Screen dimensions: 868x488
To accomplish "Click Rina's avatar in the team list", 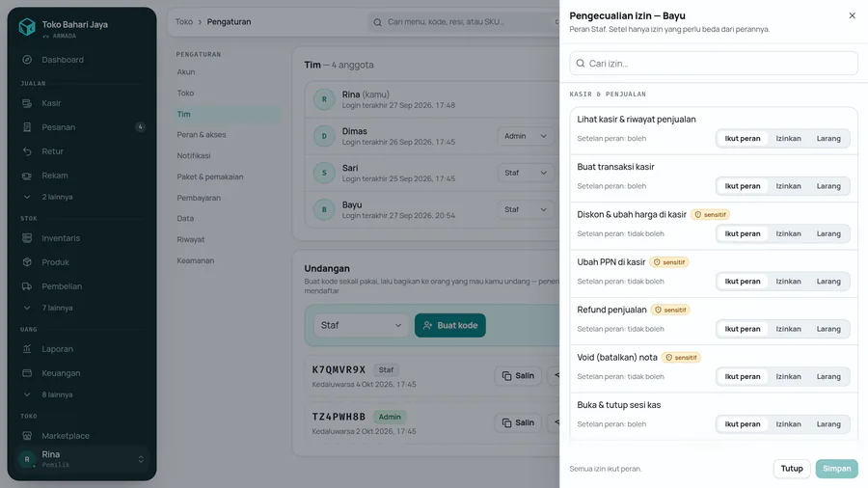I will pos(324,99).
